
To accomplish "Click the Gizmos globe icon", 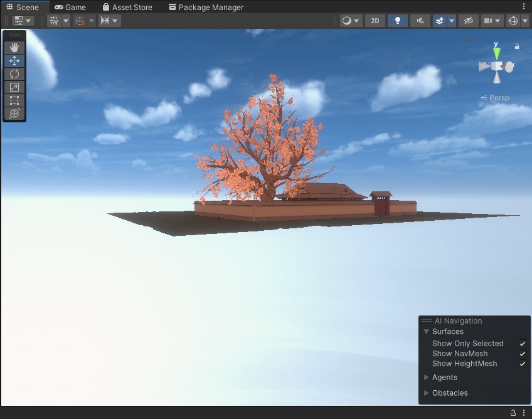I will point(513,21).
